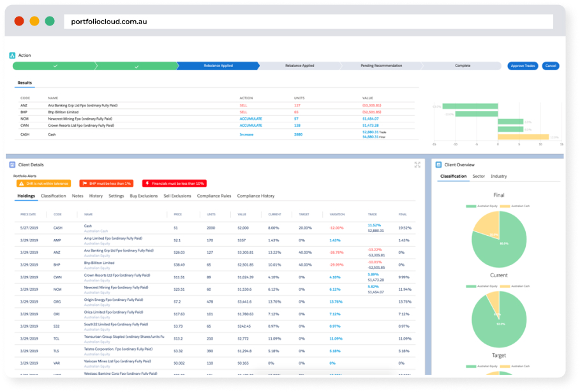The image size is (580, 392).
Task: Open the 'Financials must be less than 10%' alert
Action: click(x=174, y=184)
